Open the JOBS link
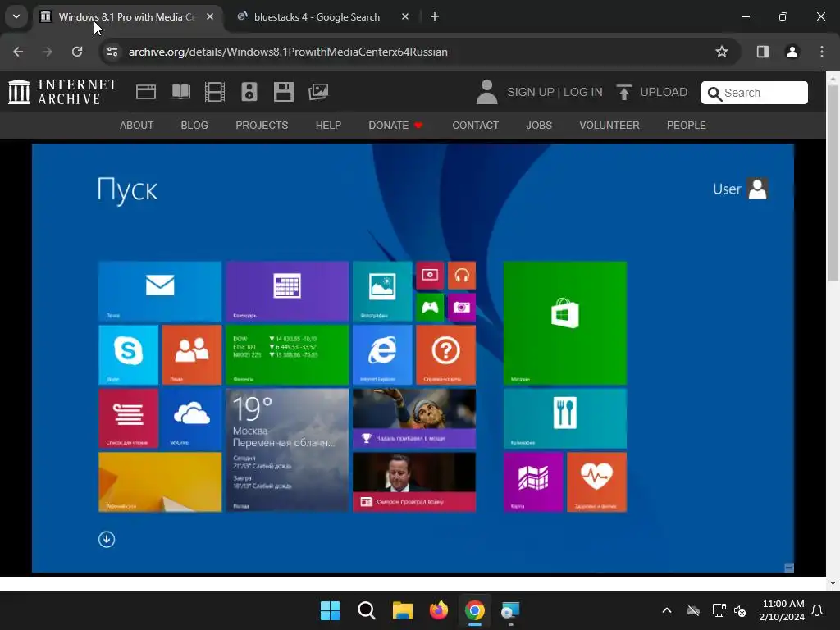 pyautogui.click(x=539, y=126)
